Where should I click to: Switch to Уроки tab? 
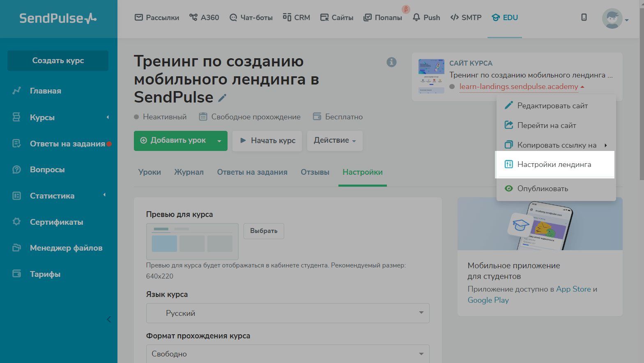pos(149,172)
